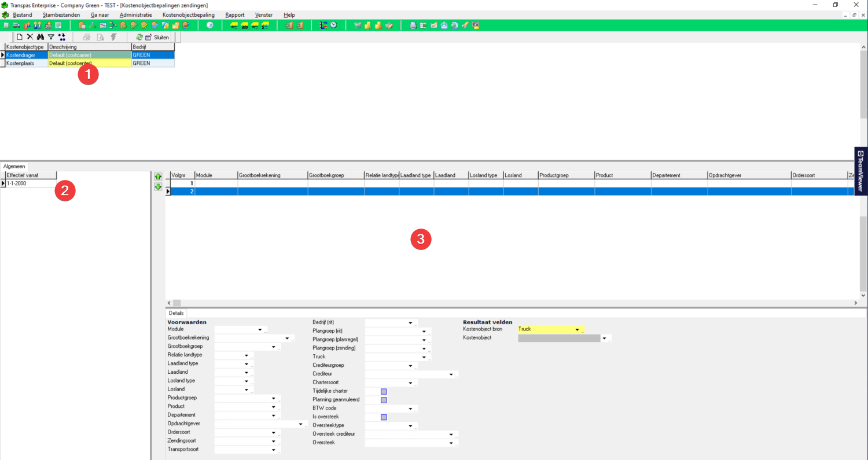Open the Transportsoort dropdown
This screenshot has width=868, height=460.
273,450
